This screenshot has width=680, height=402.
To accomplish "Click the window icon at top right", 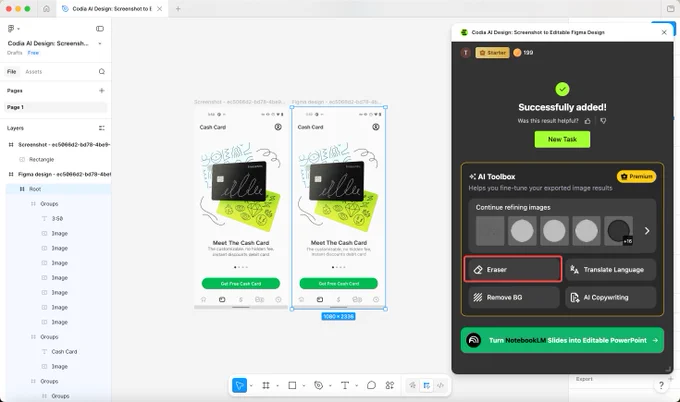I will point(670,9).
